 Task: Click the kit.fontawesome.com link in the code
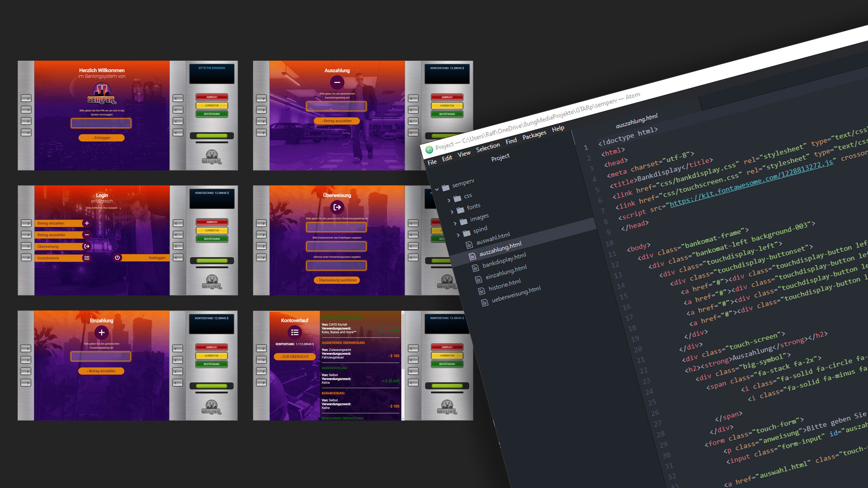(x=751, y=183)
